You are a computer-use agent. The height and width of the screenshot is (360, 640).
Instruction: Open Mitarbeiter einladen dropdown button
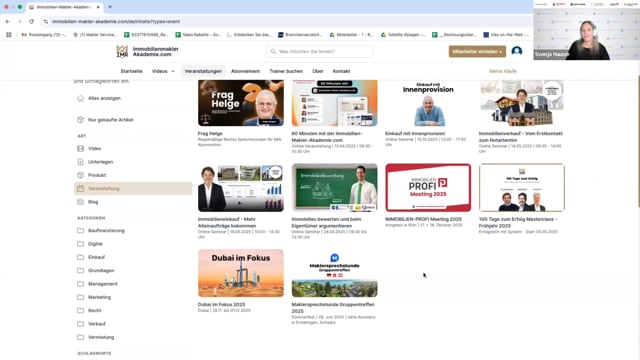tap(477, 51)
